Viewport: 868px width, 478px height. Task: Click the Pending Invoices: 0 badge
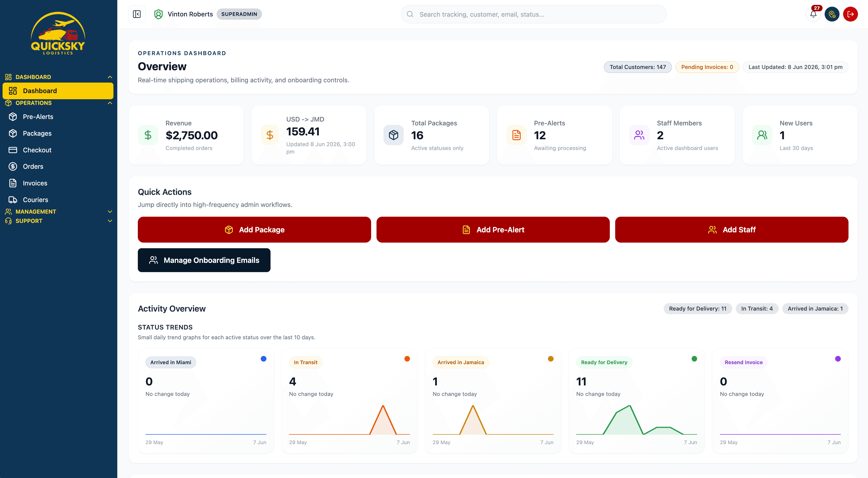(x=707, y=67)
